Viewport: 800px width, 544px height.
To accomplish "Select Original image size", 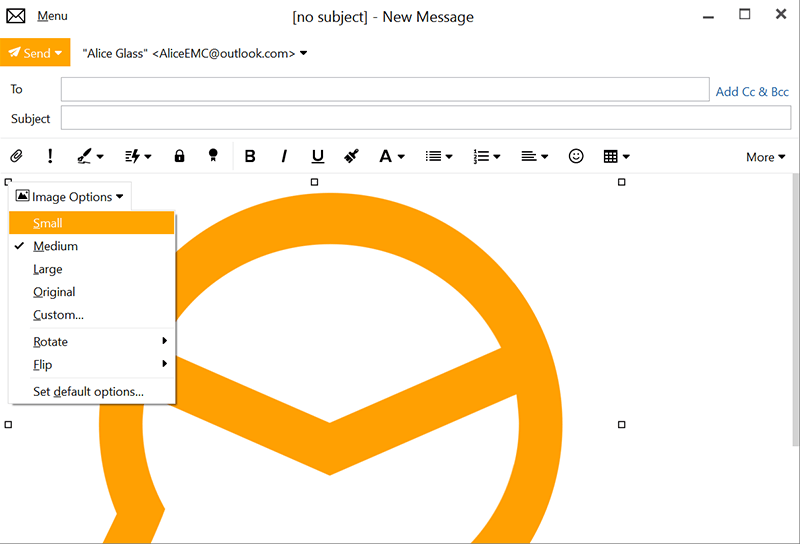I will (x=92, y=292).
